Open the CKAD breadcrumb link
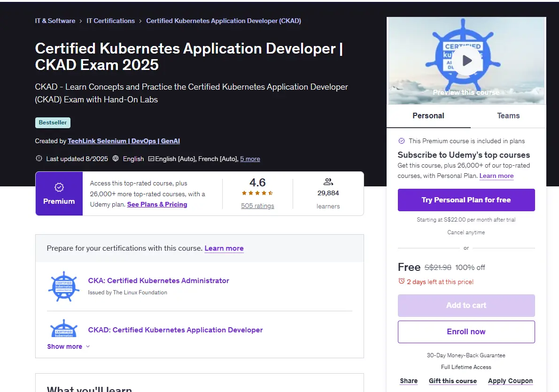The height and width of the screenshot is (392, 559). 224,21
